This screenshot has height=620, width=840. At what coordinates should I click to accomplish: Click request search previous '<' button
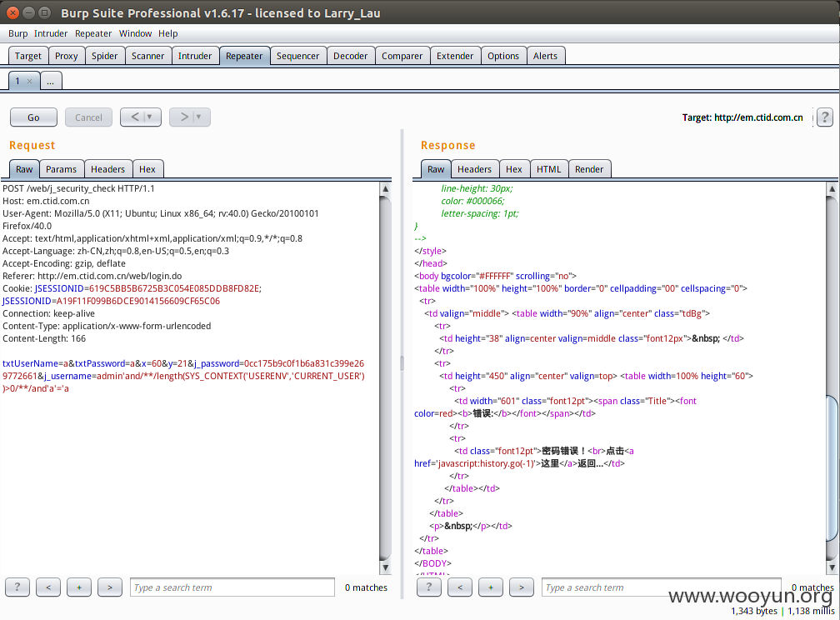point(48,587)
